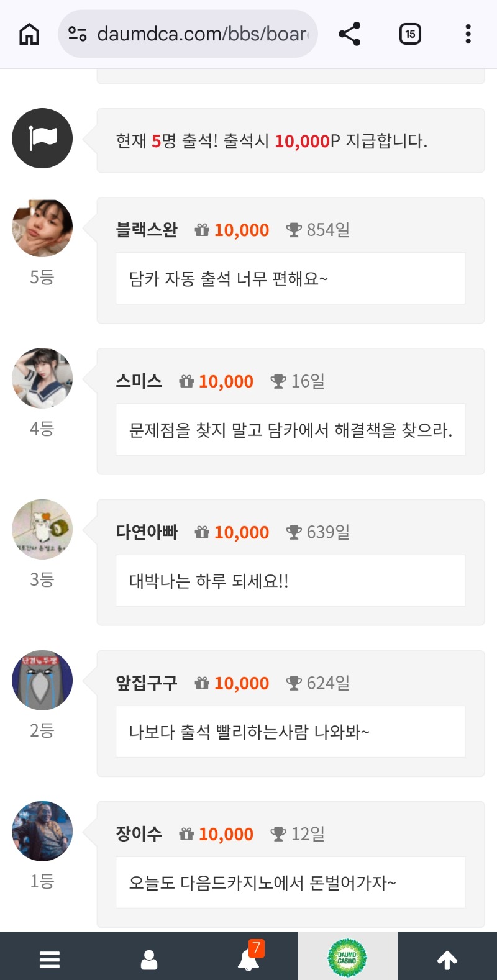Tap the trophy icon beside 639일
Screen dimensions: 497x980
tap(294, 532)
